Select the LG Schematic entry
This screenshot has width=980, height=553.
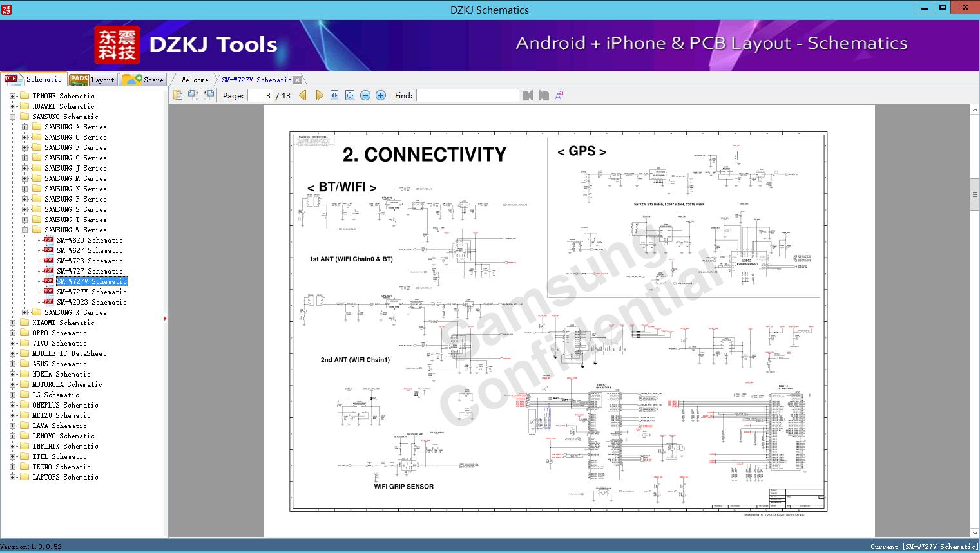coord(55,395)
